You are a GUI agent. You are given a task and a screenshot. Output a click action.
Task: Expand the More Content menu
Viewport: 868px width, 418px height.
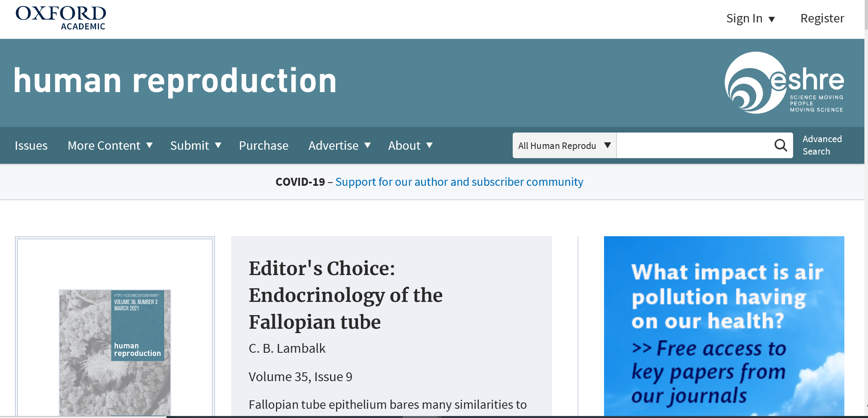tap(110, 145)
